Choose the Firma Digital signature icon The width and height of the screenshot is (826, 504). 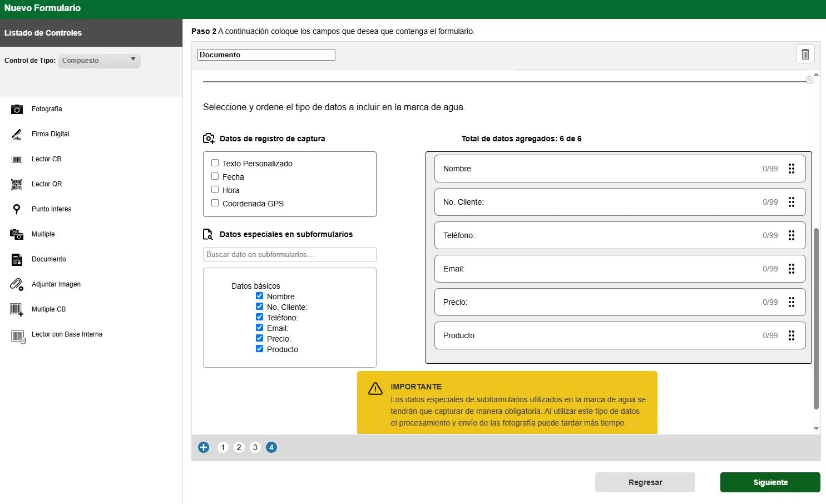[x=17, y=134]
